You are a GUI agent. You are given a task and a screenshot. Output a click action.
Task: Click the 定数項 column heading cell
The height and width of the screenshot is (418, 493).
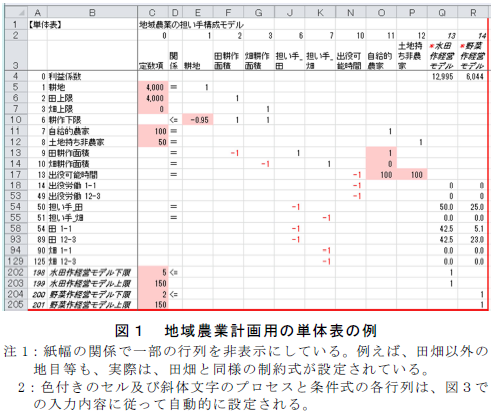[x=153, y=55]
